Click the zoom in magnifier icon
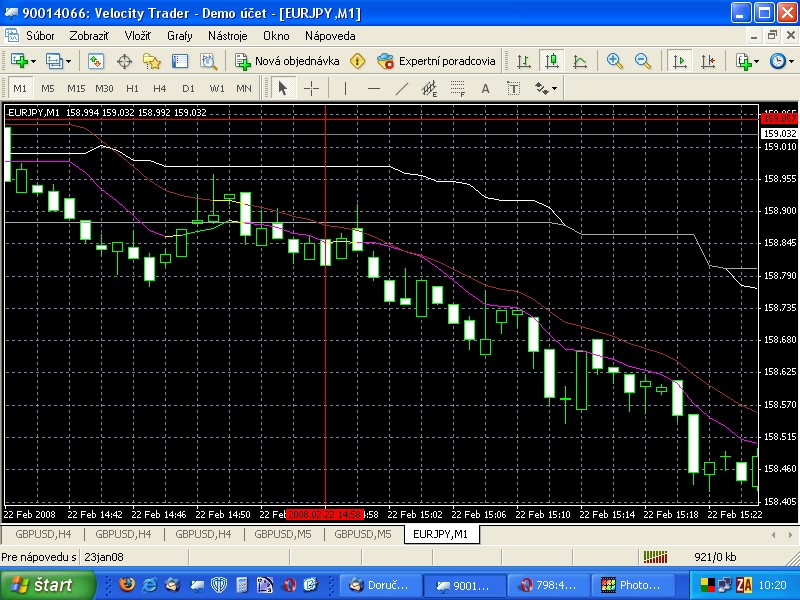 click(x=614, y=61)
